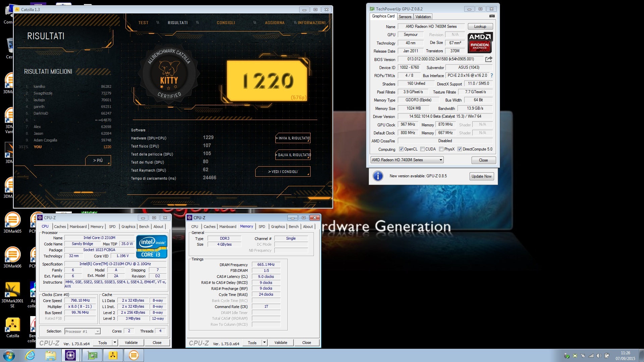The image size is (644, 362).
Task: Select the TEST tab in Catzilla
Action: coord(143,23)
